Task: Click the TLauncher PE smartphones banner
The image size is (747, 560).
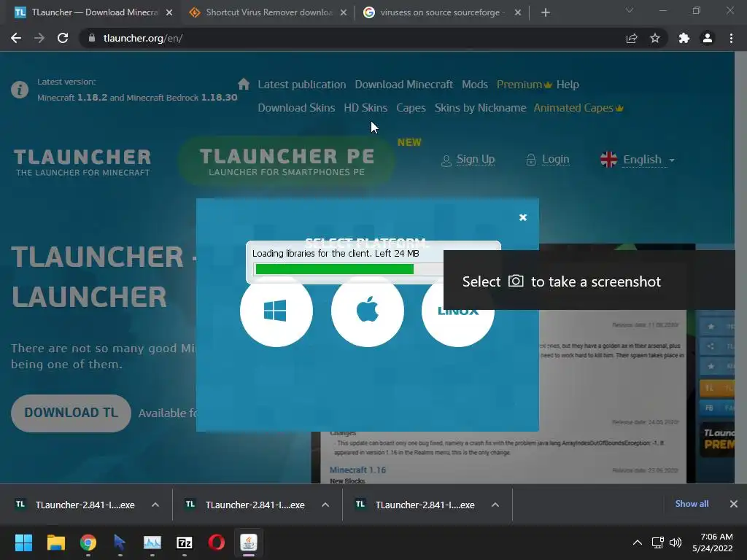Action: point(286,161)
